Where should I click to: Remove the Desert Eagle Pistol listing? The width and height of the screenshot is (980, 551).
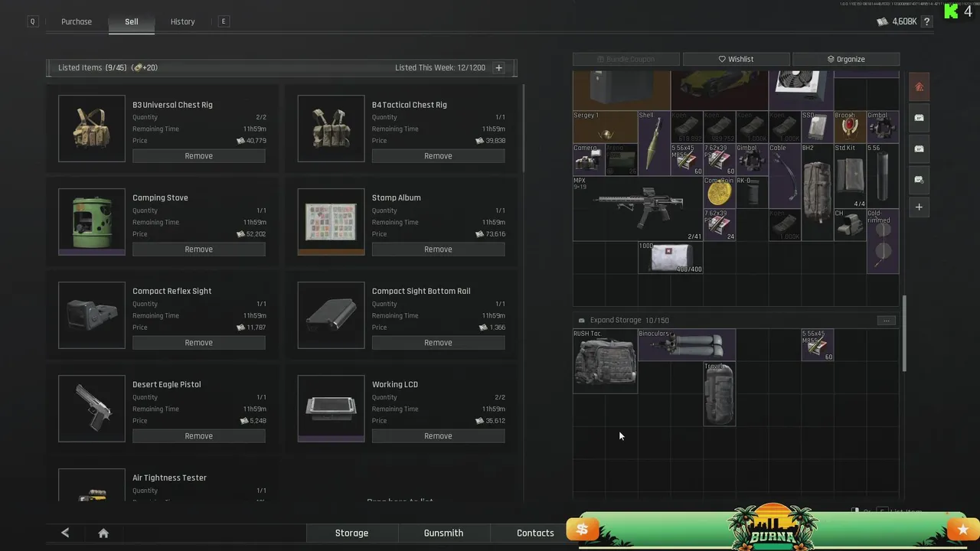199,436
